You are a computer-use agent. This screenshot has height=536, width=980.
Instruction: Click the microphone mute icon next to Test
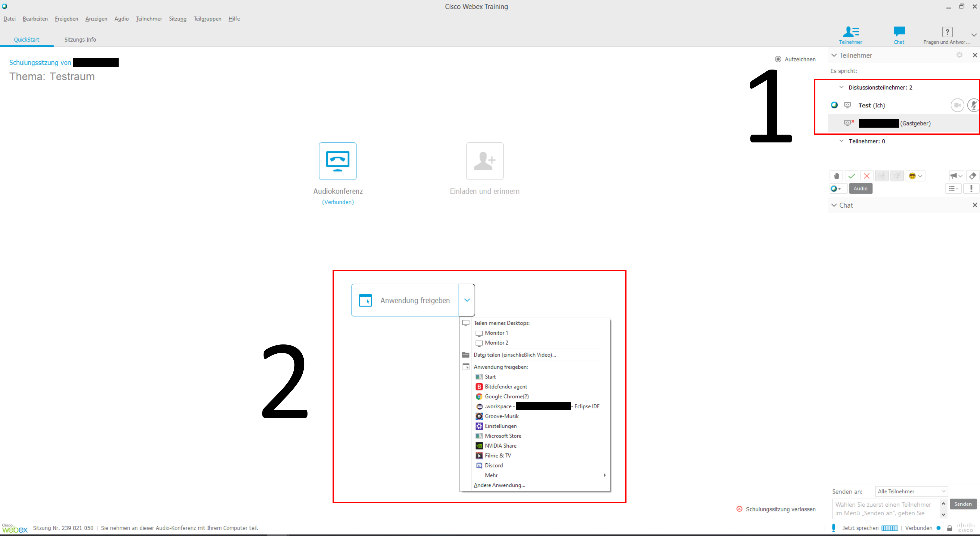click(x=973, y=105)
